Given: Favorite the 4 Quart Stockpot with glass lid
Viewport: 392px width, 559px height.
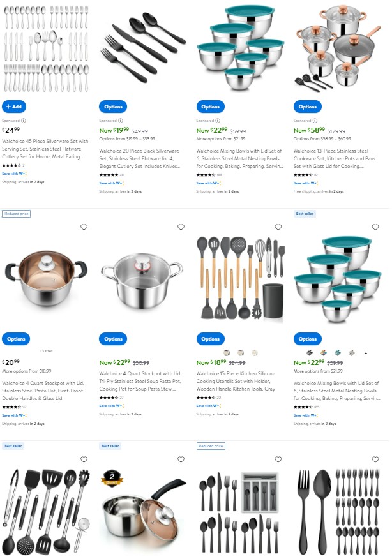Looking at the screenshot, I should pos(84,227).
